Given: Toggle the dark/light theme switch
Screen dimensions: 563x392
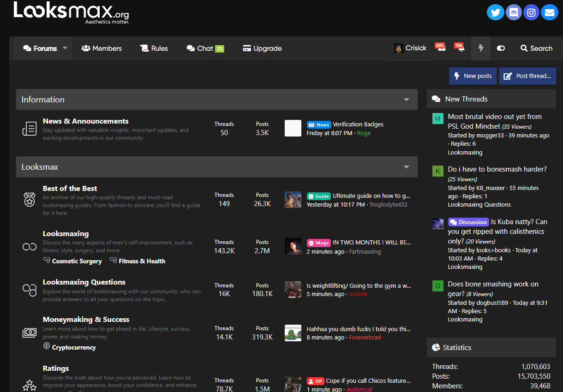Looking at the screenshot, I should coord(501,48).
